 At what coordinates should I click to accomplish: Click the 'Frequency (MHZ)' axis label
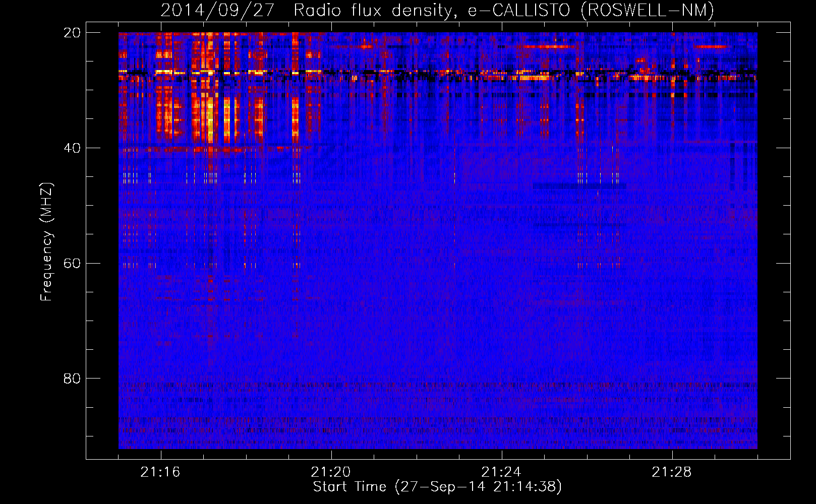click(x=46, y=242)
